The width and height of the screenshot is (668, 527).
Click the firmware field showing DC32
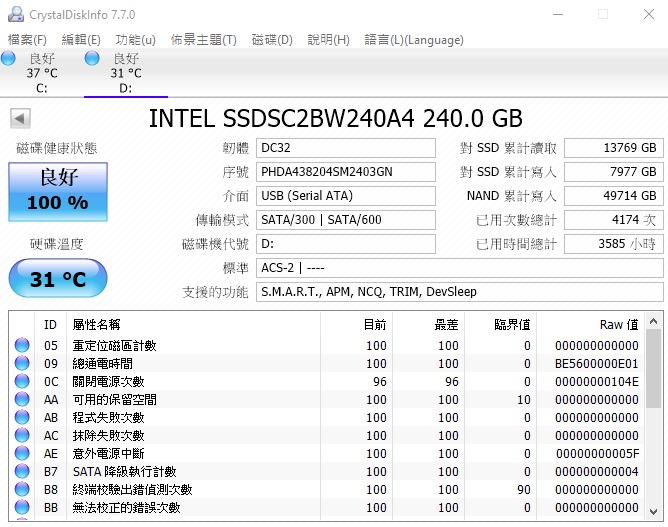[346, 148]
